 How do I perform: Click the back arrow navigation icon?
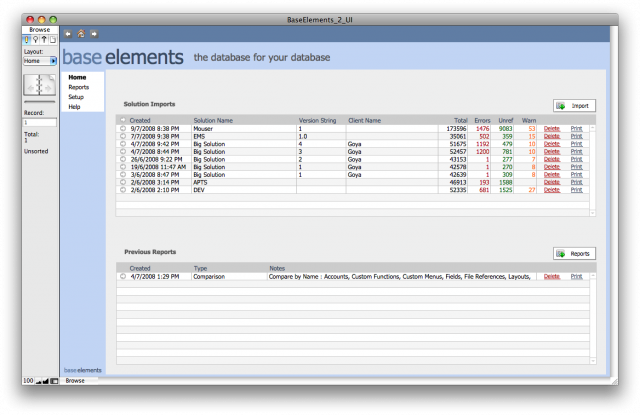pyautogui.click(x=68, y=34)
